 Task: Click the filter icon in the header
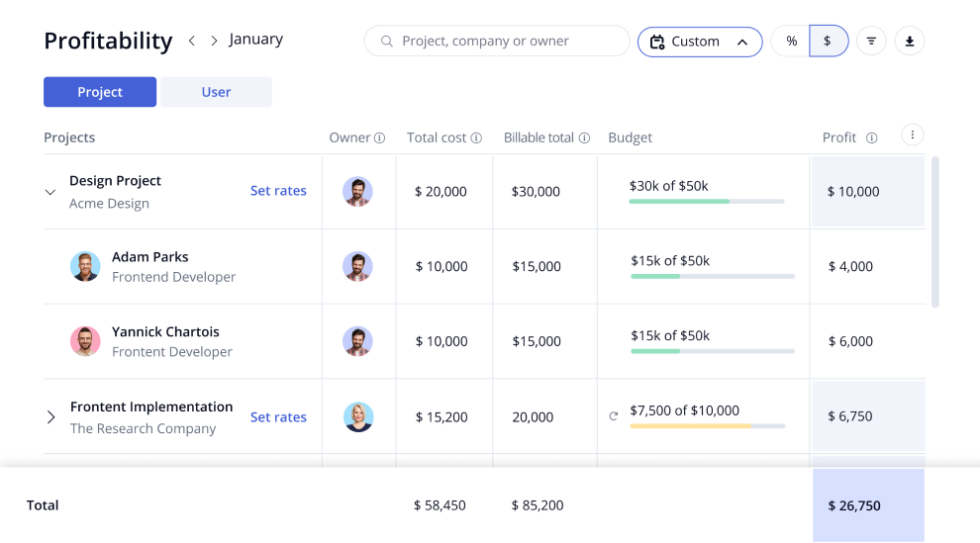(871, 42)
